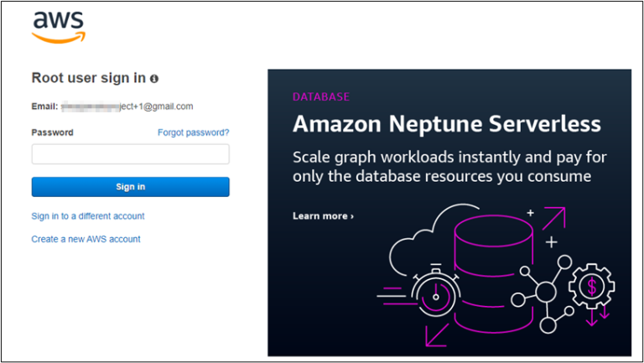Screen dimensions: 644x363
Task: Open Learn more in the Neptune banner
Action: [323, 216]
